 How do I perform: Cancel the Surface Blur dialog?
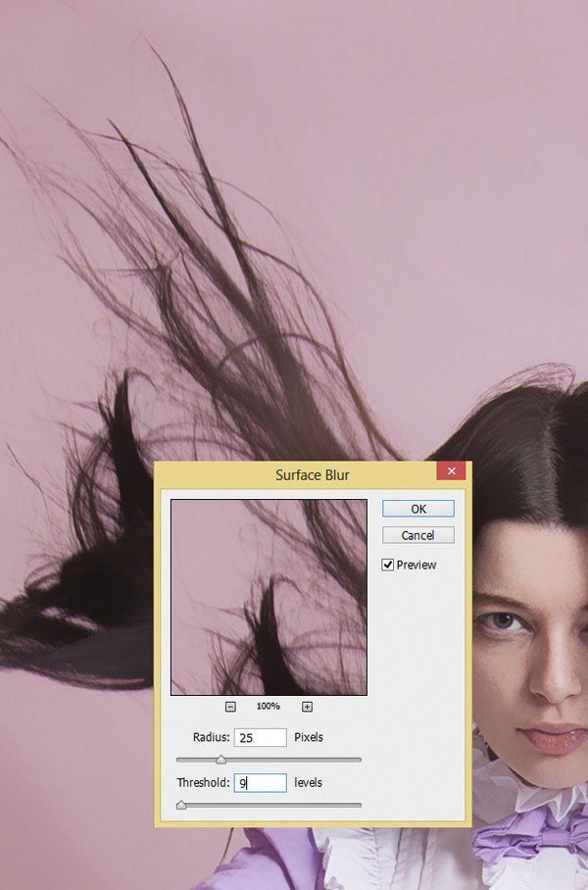click(417, 535)
